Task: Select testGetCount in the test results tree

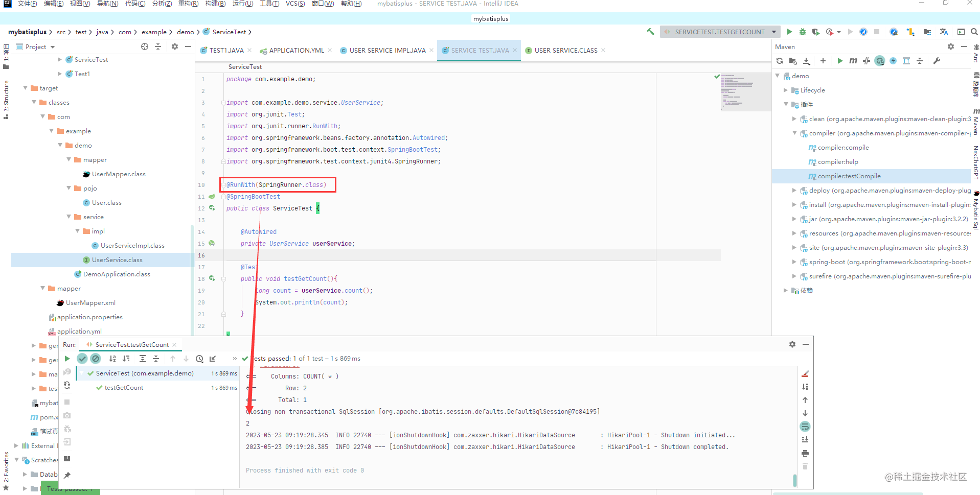Action: pos(123,387)
